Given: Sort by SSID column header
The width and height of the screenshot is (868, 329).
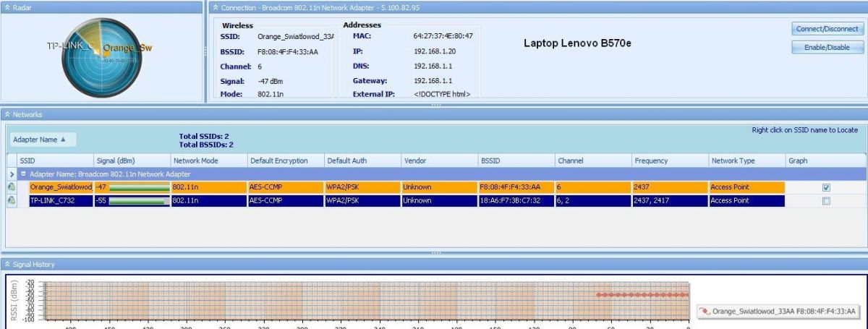Looking at the screenshot, I should (x=55, y=161).
